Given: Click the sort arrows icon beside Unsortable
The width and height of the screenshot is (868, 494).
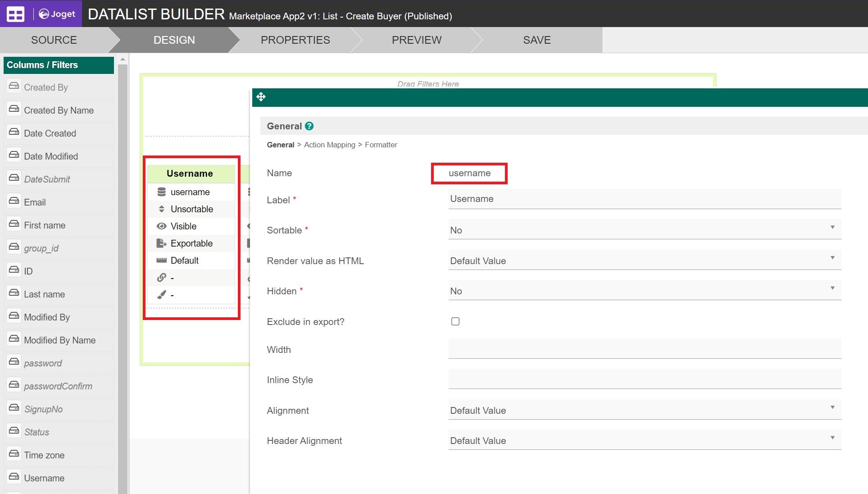Looking at the screenshot, I should pos(161,209).
